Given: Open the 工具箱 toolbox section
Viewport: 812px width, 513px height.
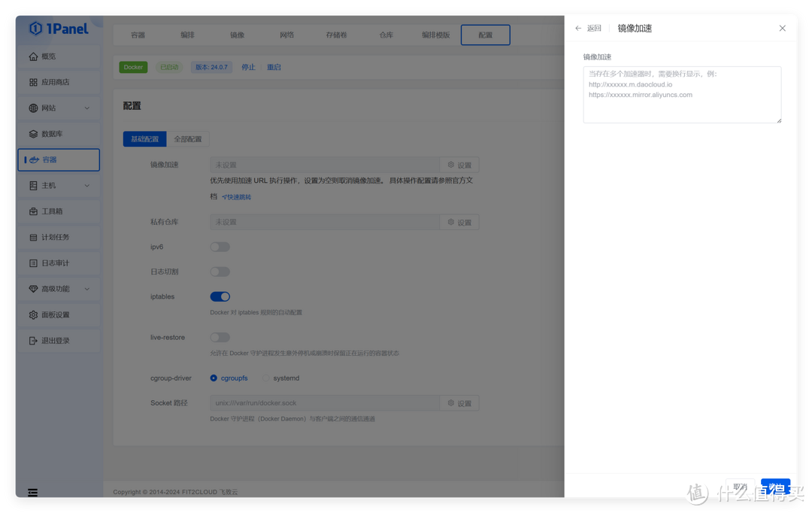Looking at the screenshot, I should [x=58, y=211].
